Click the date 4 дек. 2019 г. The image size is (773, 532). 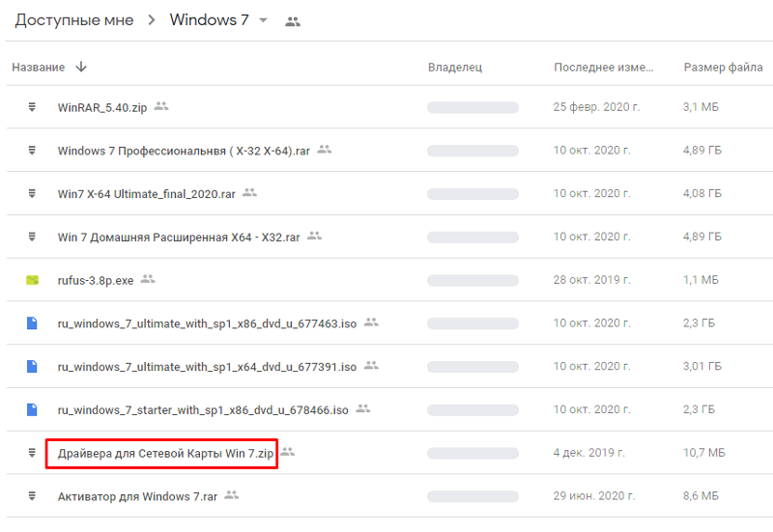coord(589,453)
